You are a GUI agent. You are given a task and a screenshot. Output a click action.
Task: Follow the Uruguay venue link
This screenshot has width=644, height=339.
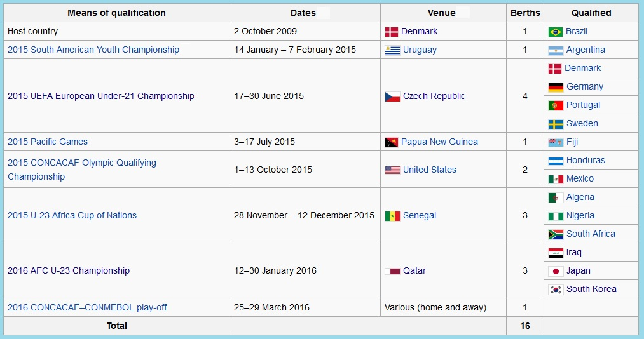coord(420,50)
